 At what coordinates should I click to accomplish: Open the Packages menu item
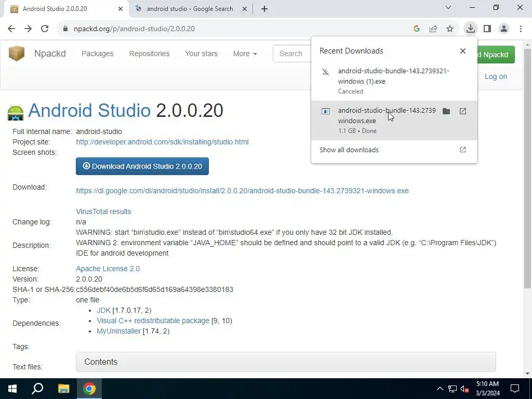click(x=97, y=54)
